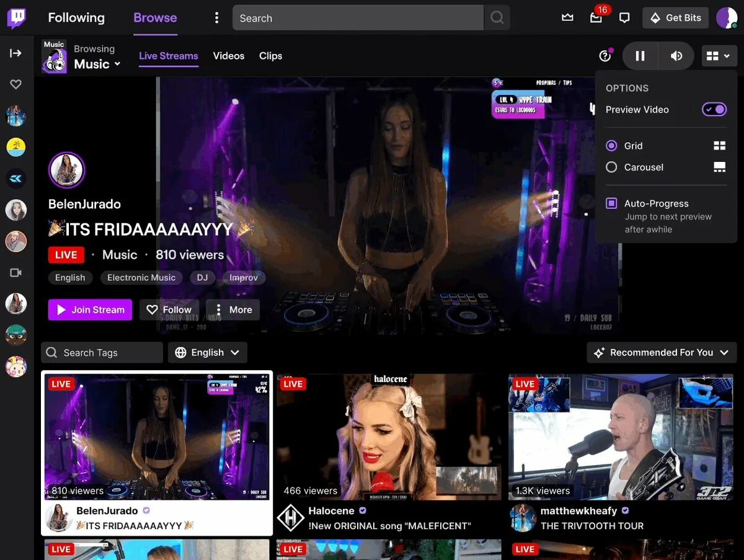744x560 pixels.
Task: Click the Search Tags input field
Action: 102,352
